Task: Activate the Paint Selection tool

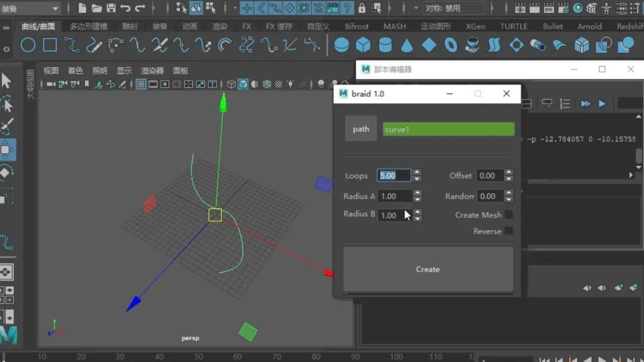Action: [x=6, y=126]
